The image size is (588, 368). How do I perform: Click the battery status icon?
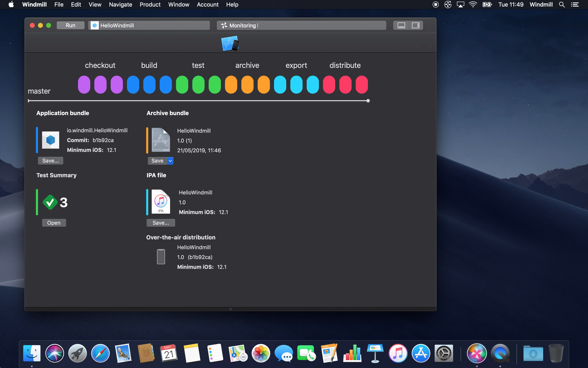[x=487, y=4]
